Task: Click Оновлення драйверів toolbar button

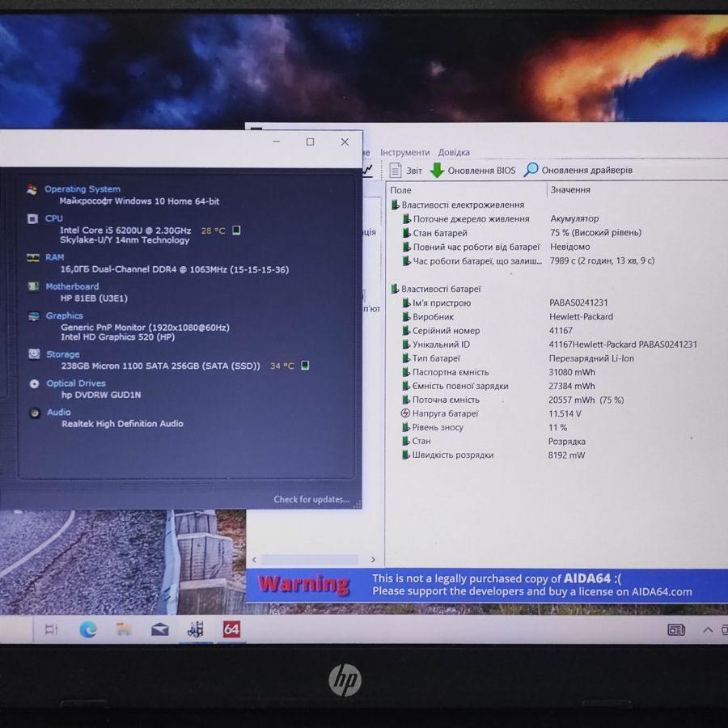Action: (578, 170)
